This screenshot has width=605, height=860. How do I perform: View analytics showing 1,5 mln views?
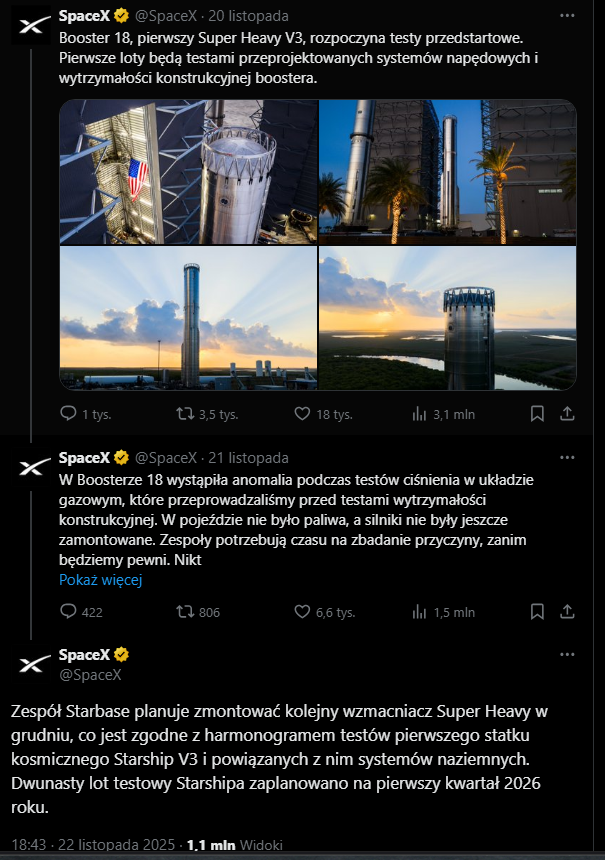click(421, 612)
